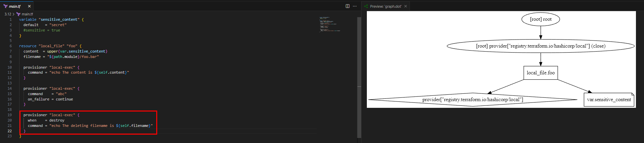This screenshot has height=143, width=644.
Task: Click the "echo The content is" command line
Action: tap(78, 72)
